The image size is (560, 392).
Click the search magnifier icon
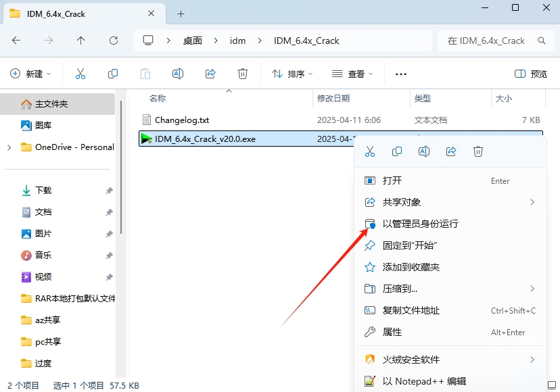[x=542, y=41]
